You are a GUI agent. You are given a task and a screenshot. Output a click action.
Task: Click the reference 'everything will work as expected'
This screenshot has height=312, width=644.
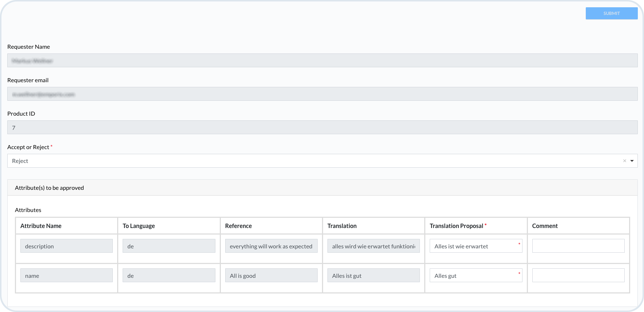[271, 246]
